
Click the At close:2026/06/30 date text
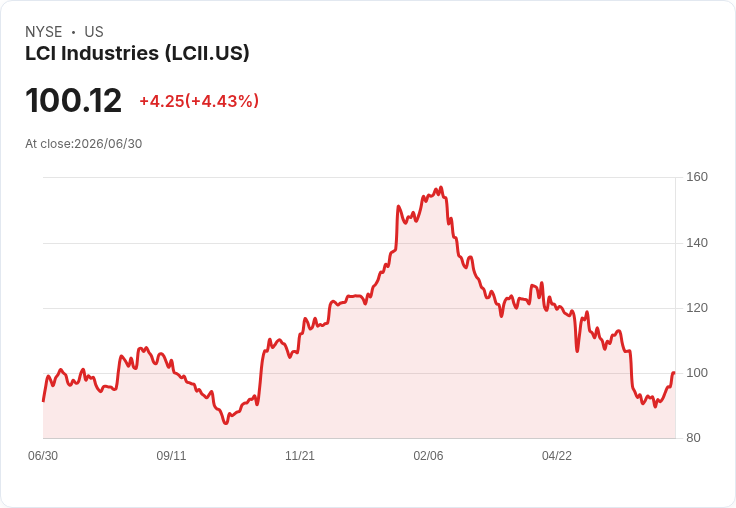pos(84,144)
